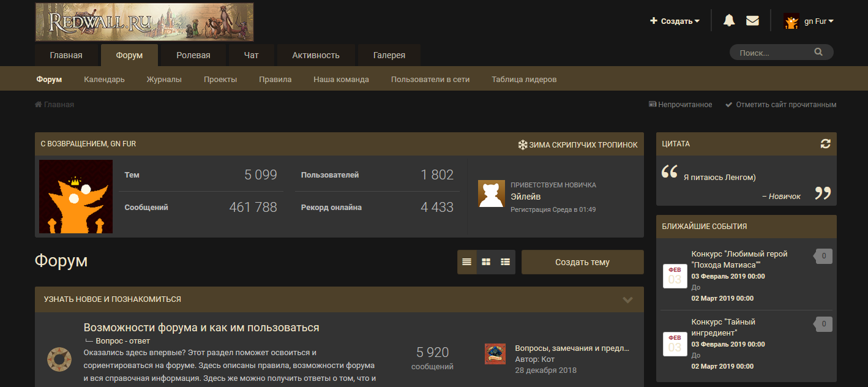Click Отметить сайт прочитанным
The height and width of the screenshot is (387, 868).
point(781,105)
